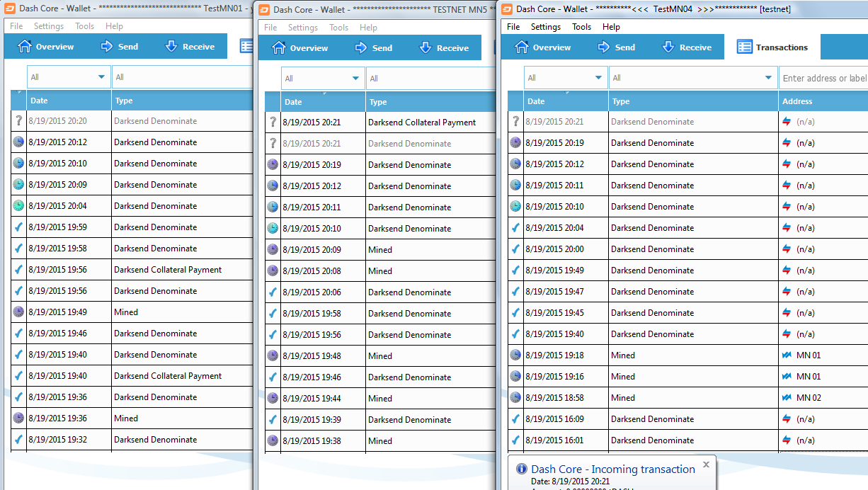The height and width of the screenshot is (490, 868).
Task: Open Overview in TESTNET MN5 wallet
Action: point(300,48)
